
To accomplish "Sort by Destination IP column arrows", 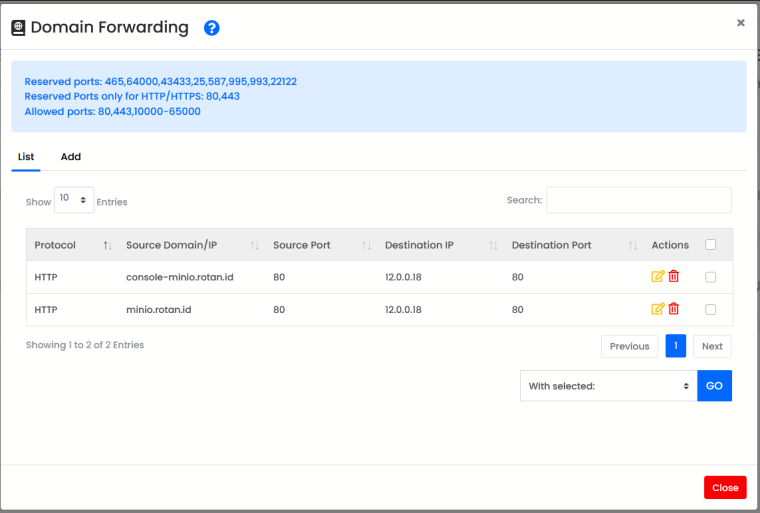I will coord(493,246).
